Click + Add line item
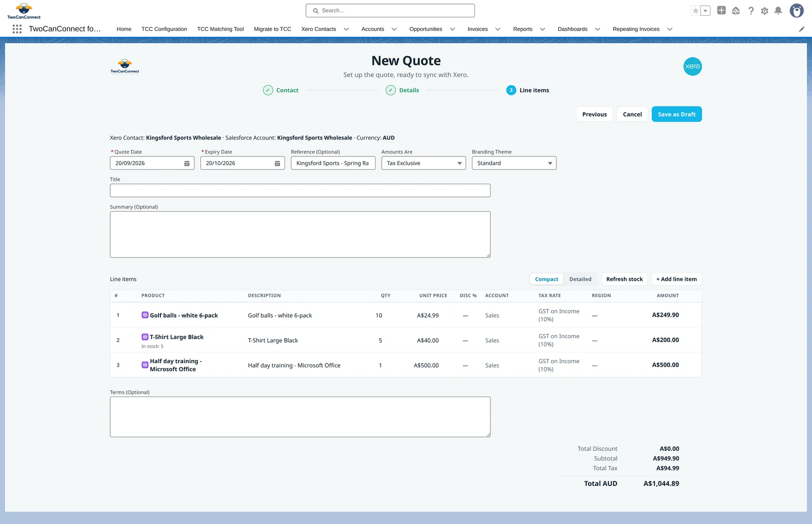Image resolution: width=812 pixels, height=524 pixels. coord(676,279)
